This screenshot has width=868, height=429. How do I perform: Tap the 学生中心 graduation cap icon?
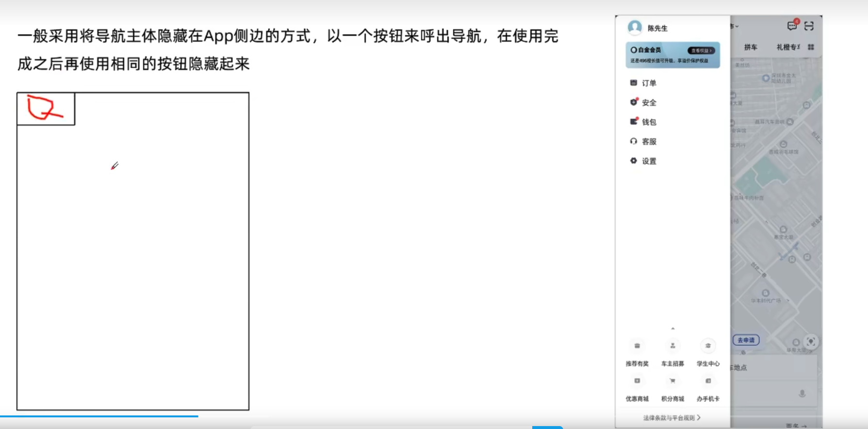(x=708, y=346)
